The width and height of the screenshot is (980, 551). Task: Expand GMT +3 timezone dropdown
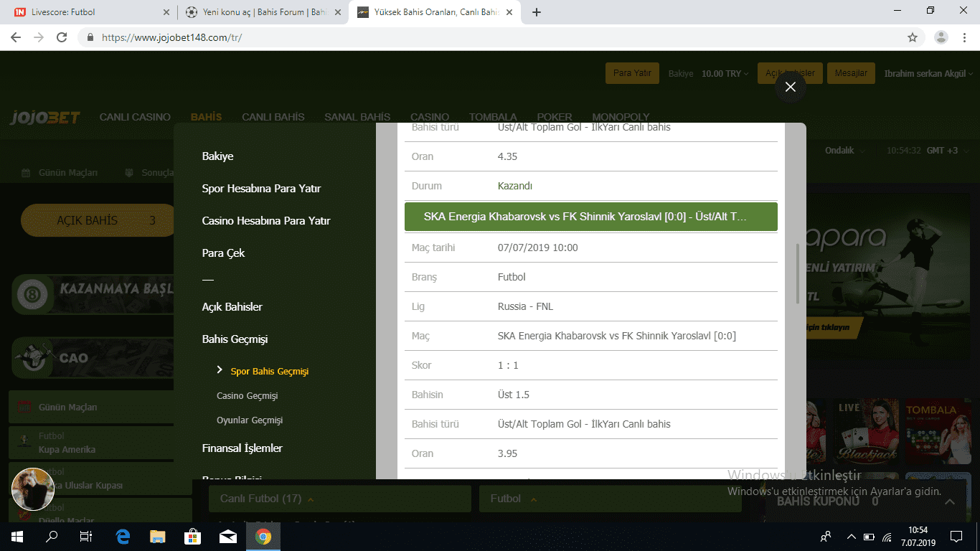pyautogui.click(x=948, y=151)
